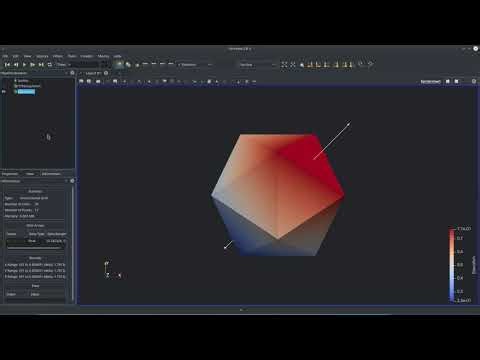Select the builtin server in Pipeline Browser
The image size is (480, 360).
point(22,81)
